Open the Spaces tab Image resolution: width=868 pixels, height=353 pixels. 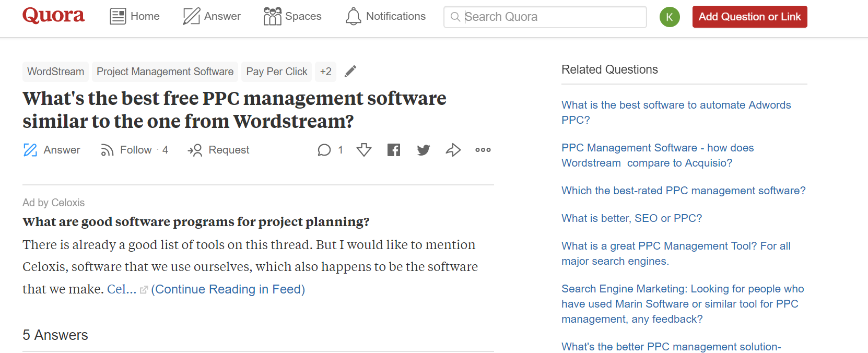(x=292, y=17)
